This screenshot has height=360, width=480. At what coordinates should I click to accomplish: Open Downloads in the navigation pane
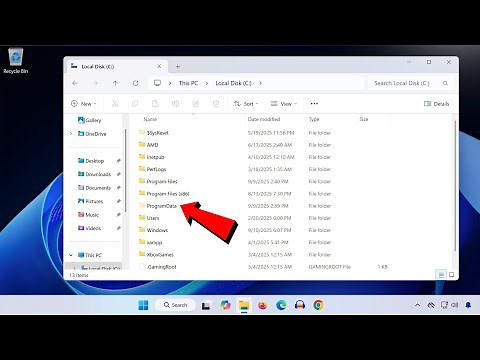94,174
